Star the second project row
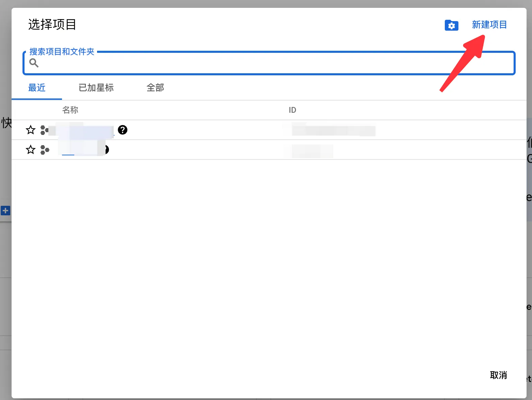 31,150
